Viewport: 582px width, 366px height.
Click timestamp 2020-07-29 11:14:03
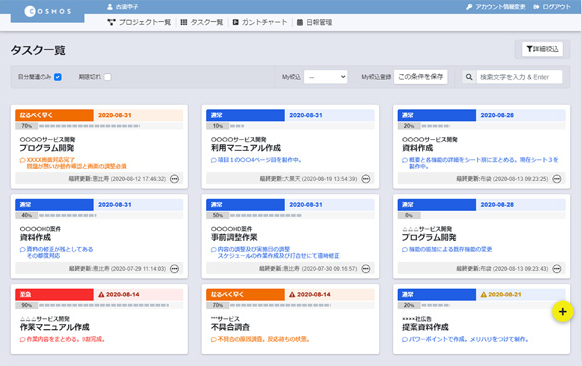pos(138,268)
